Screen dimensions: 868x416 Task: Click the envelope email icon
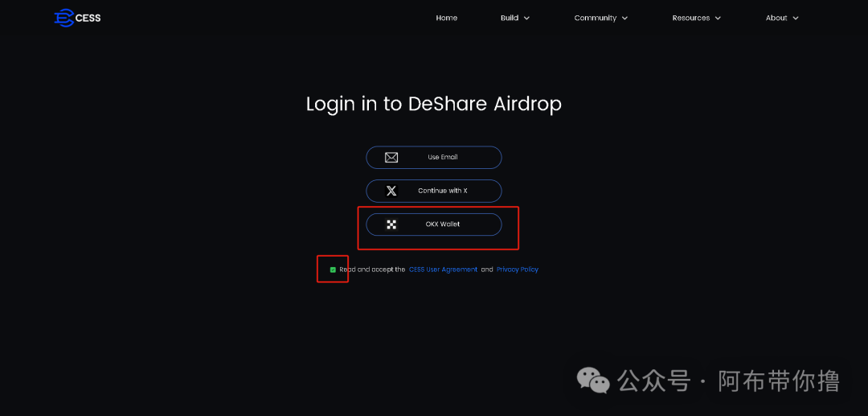[391, 158]
